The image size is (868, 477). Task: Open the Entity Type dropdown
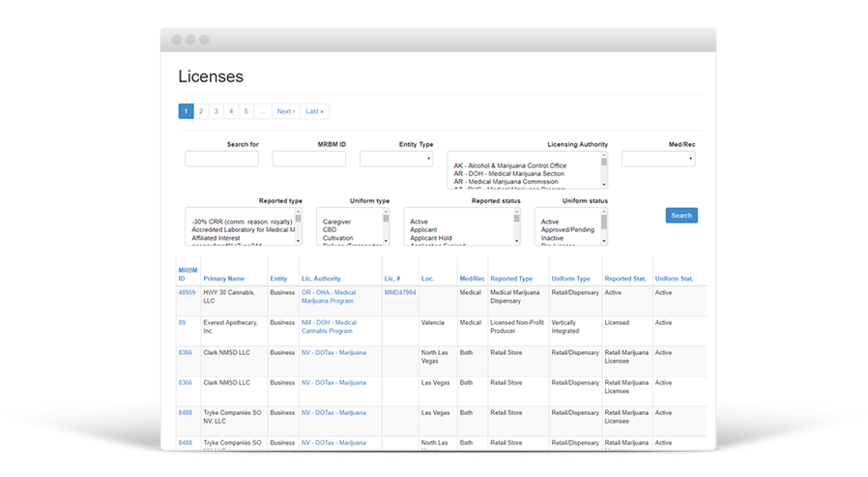(x=396, y=159)
